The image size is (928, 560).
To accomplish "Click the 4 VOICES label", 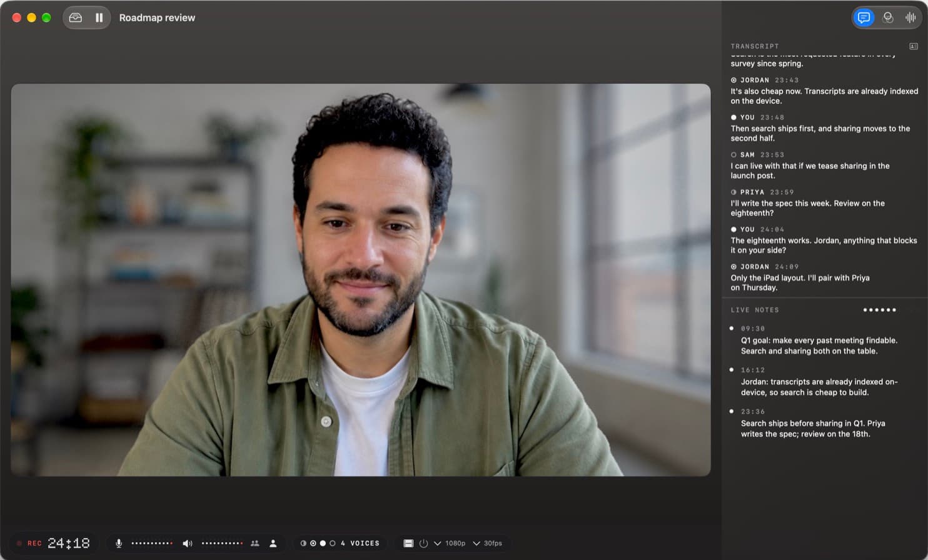I will click(x=360, y=543).
